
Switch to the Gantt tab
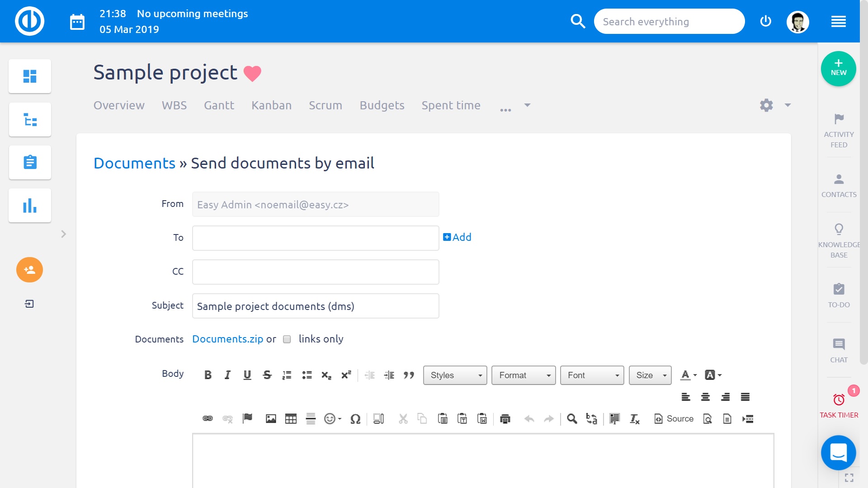[219, 105]
